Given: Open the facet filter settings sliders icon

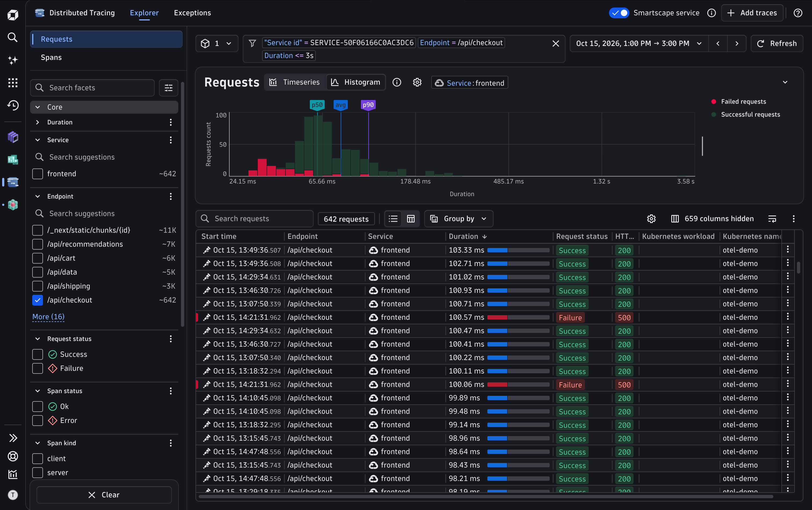Looking at the screenshot, I should (x=169, y=88).
